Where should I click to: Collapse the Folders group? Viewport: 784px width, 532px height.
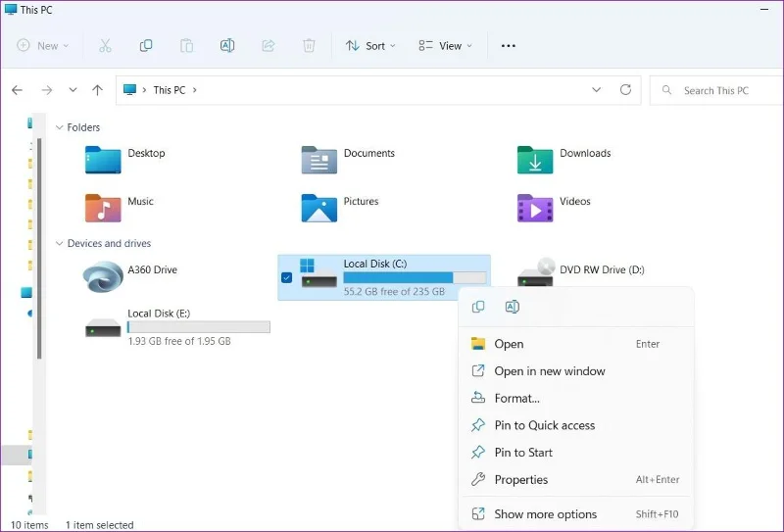pos(59,127)
